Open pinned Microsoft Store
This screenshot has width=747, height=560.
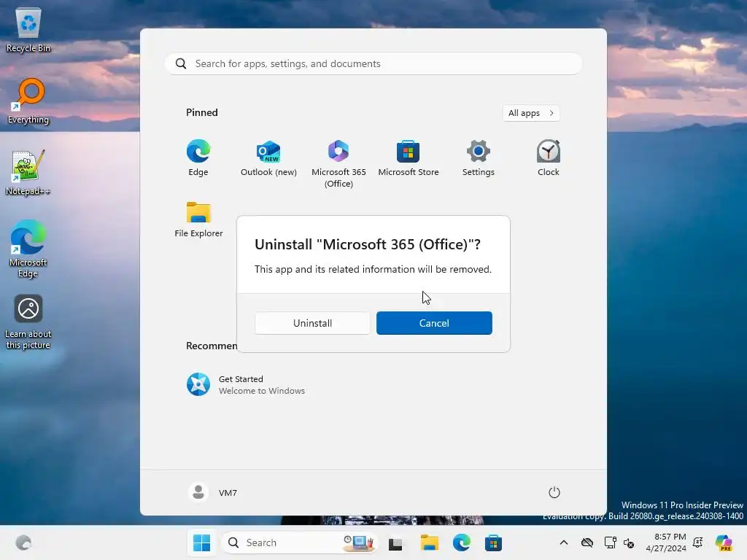click(x=409, y=158)
